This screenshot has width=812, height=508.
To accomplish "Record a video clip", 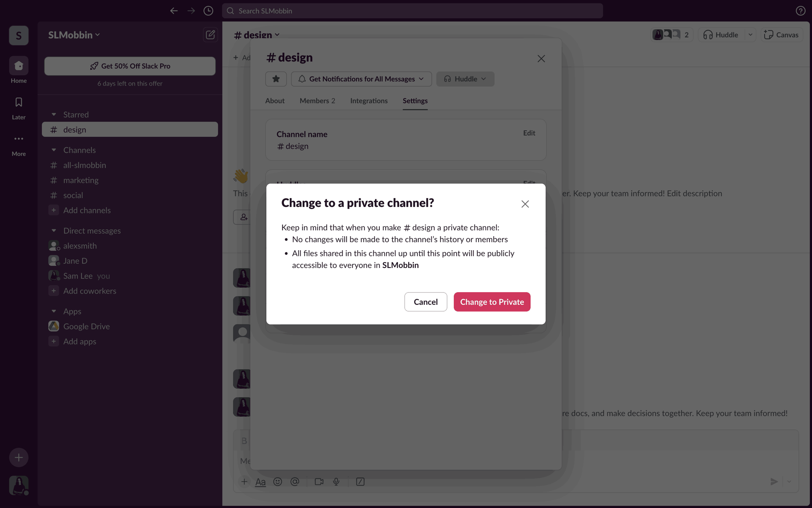I will [319, 482].
